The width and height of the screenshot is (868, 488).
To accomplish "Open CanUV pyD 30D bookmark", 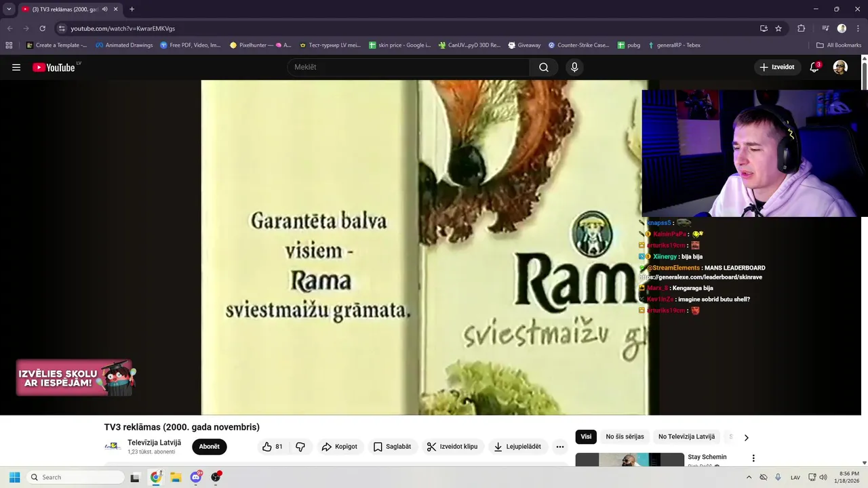I will tap(469, 45).
